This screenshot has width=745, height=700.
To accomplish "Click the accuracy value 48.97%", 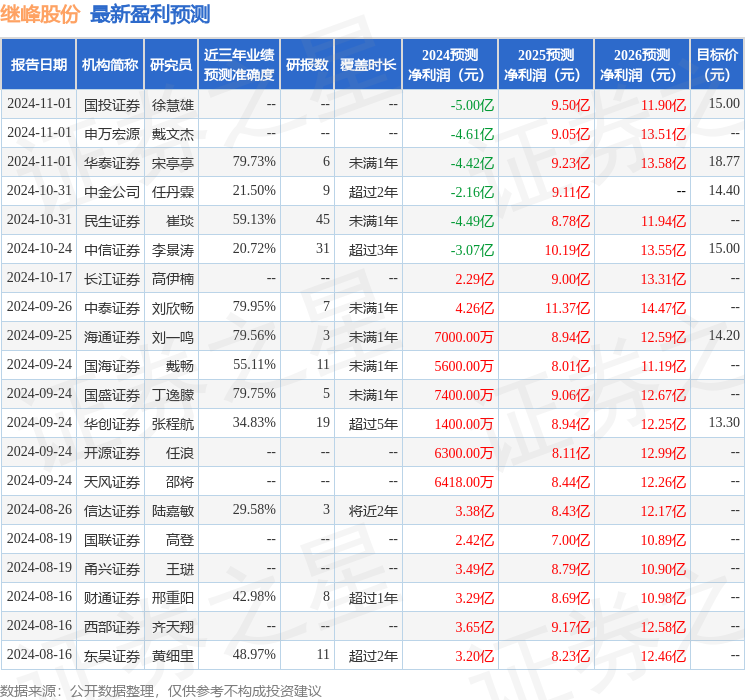I will 254,654.
